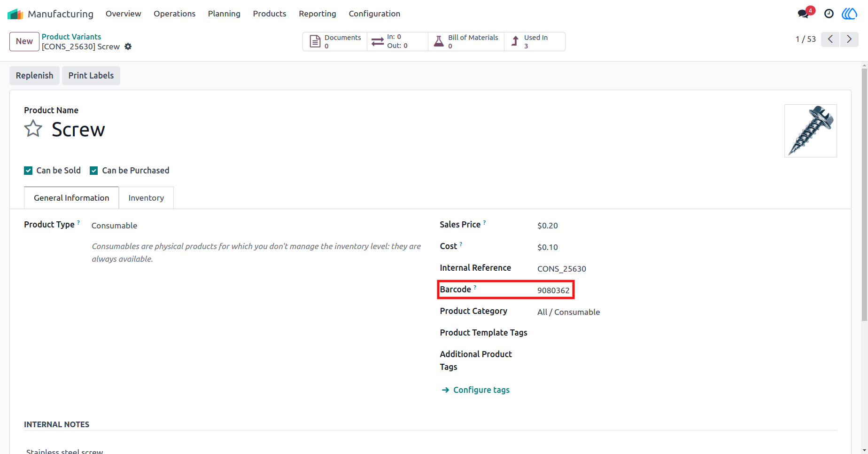The image size is (868, 454).
Task: Open Bill of Materials smart button
Action: (466, 41)
